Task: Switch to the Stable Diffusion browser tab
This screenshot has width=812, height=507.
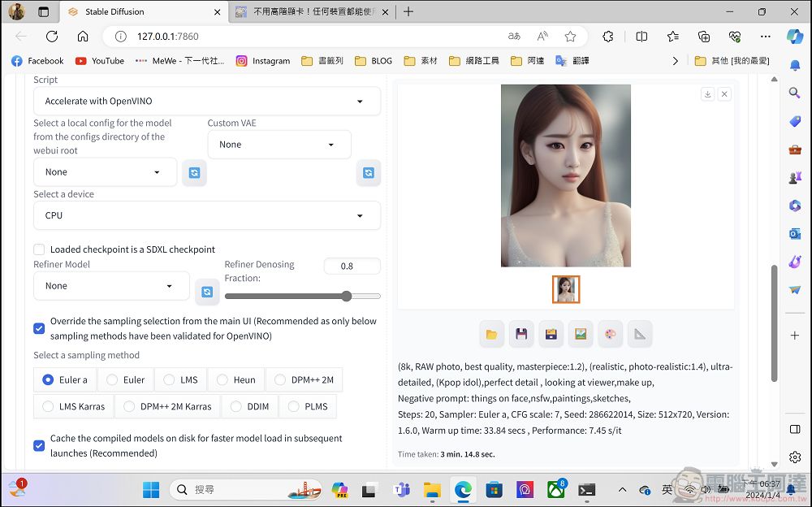Action: coord(145,11)
